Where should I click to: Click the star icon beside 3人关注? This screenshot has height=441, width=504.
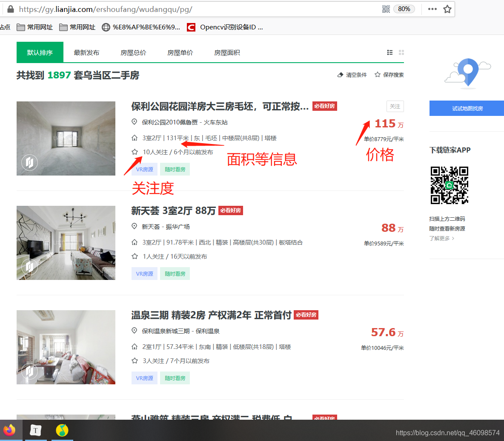point(135,361)
